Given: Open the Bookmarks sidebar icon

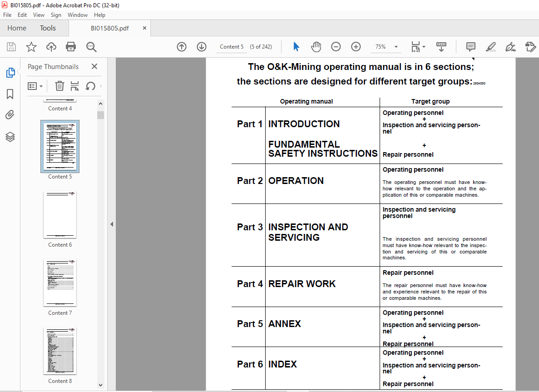Looking at the screenshot, I should (10, 94).
